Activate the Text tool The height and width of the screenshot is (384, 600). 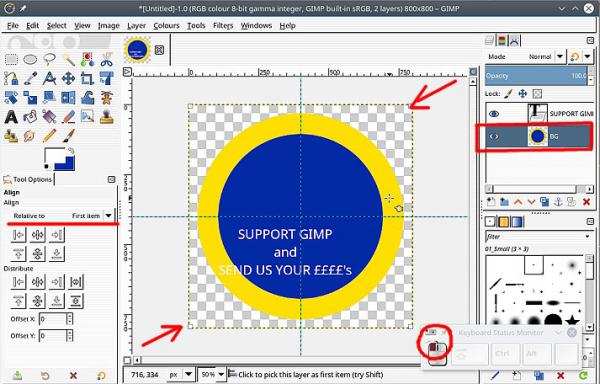[x=11, y=117]
